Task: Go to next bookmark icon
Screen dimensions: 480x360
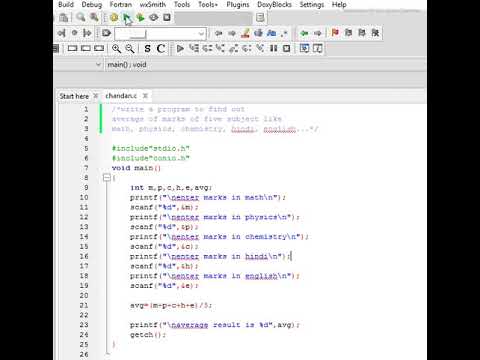Action: (x=362, y=33)
